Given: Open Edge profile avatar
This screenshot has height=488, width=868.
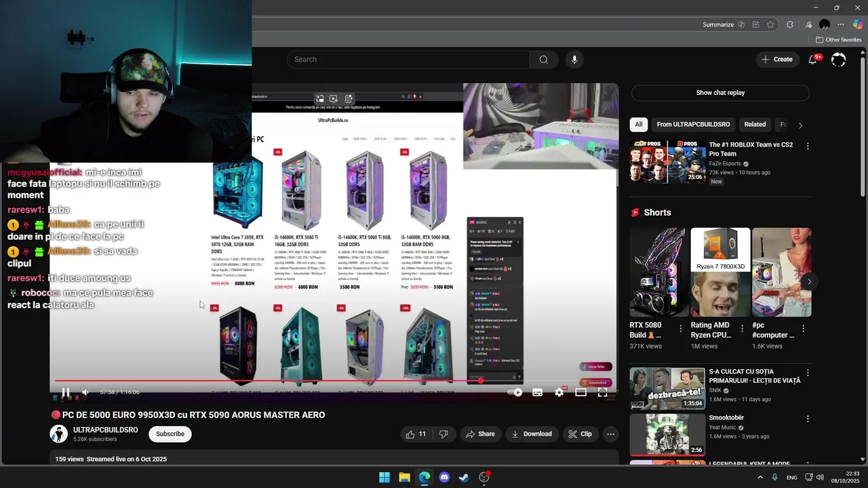Looking at the screenshot, I should tap(825, 24).
